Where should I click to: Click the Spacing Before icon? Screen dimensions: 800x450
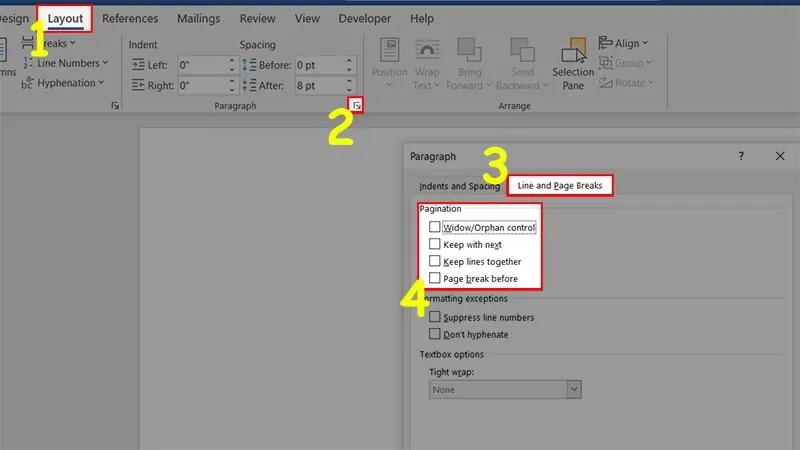coord(249,65)
